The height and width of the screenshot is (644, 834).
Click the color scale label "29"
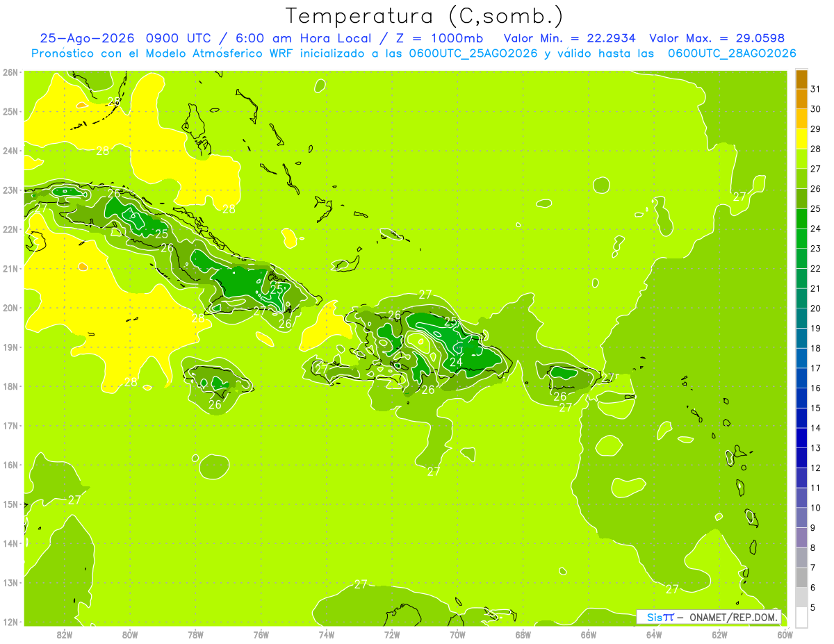click(816, 129)
